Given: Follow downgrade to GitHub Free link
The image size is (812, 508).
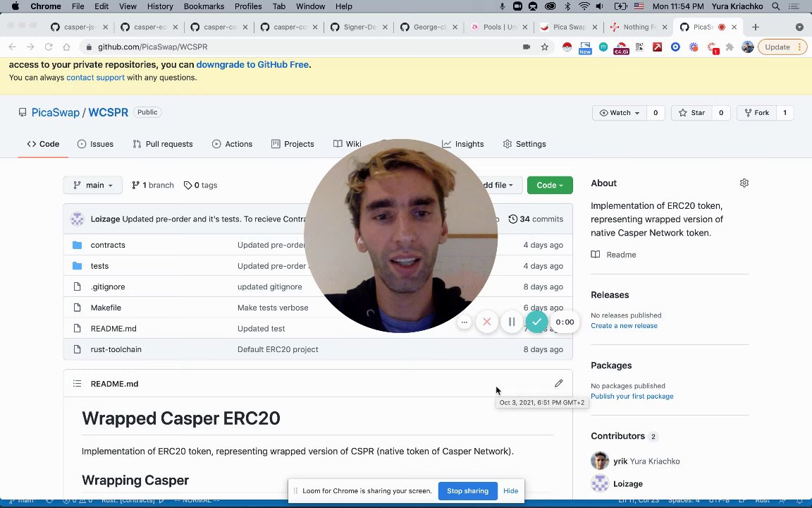Looking at the screenshot, I should (x=252, y=65).
